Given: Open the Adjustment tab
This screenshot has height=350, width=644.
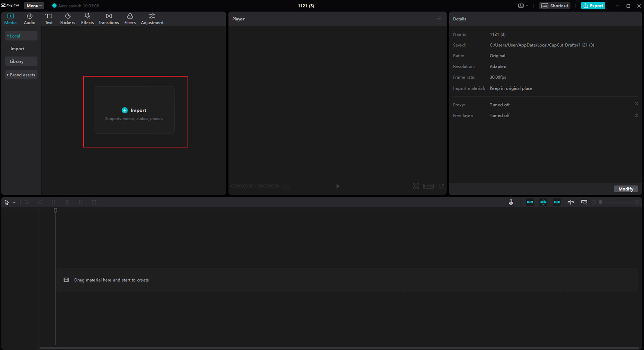Looking at the screenshot, I should (152, 19).
